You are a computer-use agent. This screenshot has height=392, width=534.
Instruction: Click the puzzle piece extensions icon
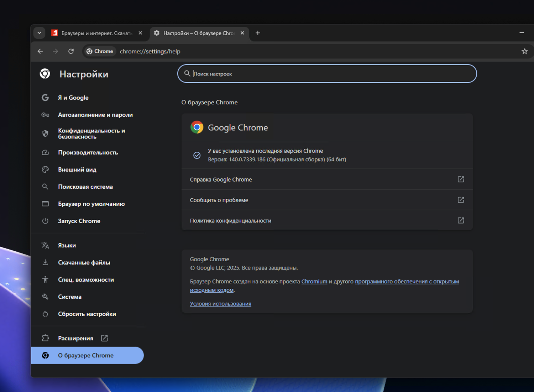pyautogui.click(x=45, y=338)
